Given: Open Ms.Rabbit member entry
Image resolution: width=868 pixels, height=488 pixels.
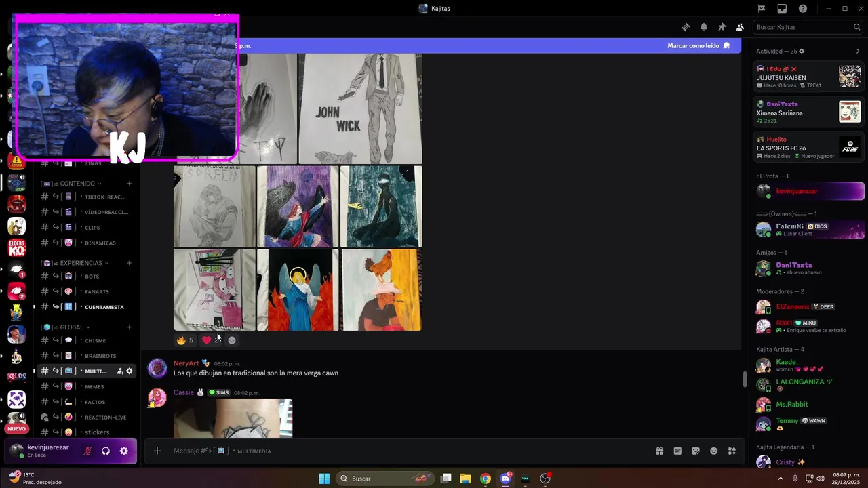Looking at the screenshot, I should [x=809, y=404].
